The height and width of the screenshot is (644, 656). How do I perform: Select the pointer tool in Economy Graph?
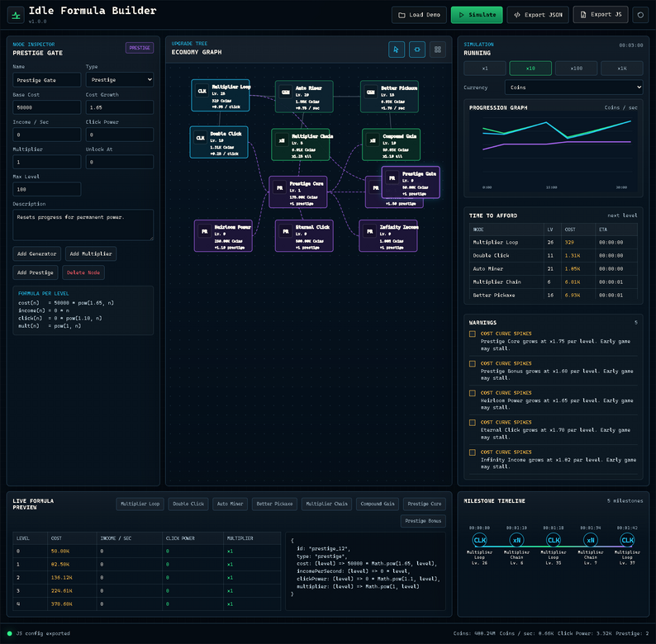(397, 50)
